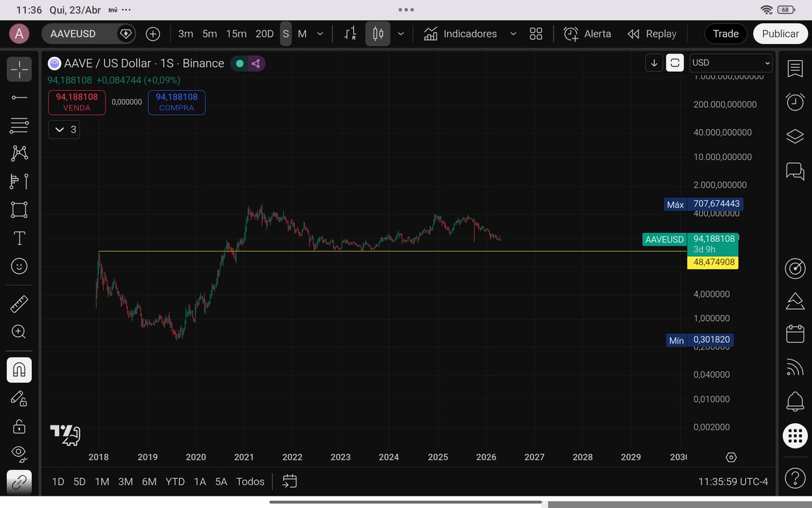812x508 pixels.
Task: Toggle stay in drawing mode
Action: 20,398
